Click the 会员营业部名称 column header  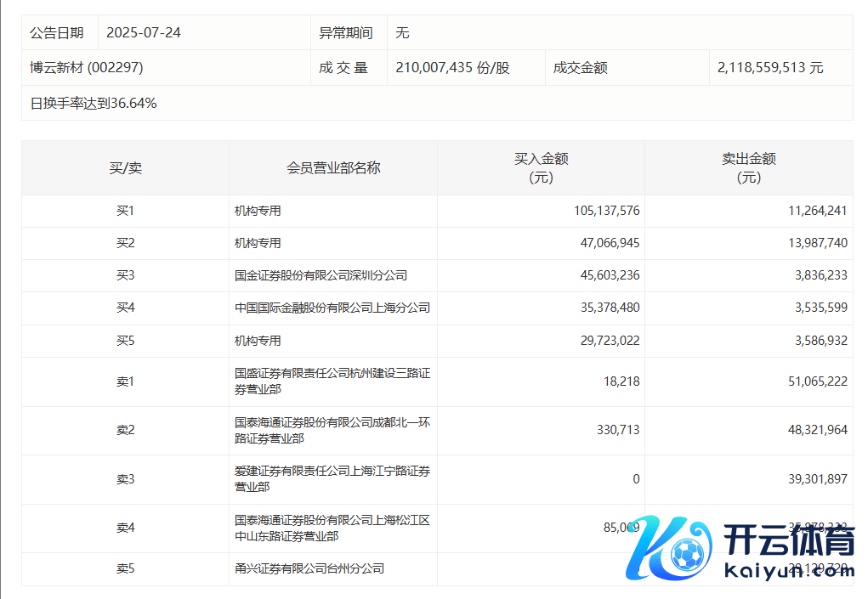333,168
